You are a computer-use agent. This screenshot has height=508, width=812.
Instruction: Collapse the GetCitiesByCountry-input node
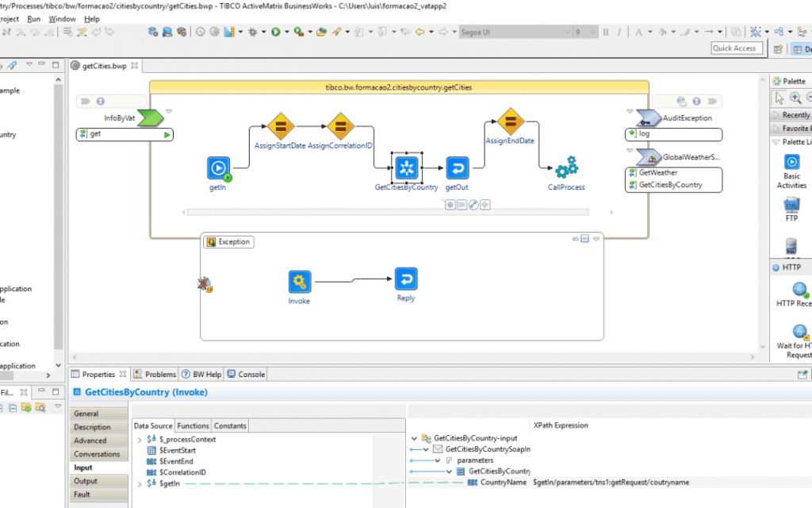pyautogui.click(x=414, y=438)
